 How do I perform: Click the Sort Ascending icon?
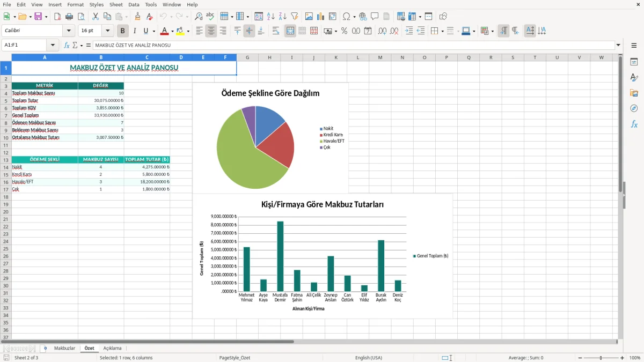pyautogui.click(x=270, y=17)
